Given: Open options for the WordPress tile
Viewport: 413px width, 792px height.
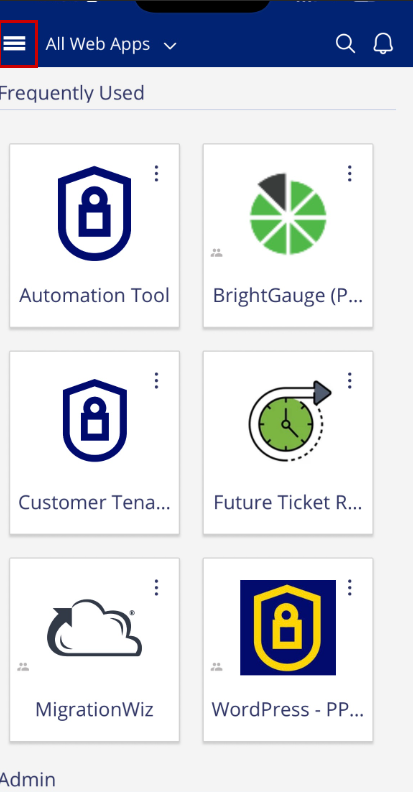Looking at the screenshot, I should coord(350,587).
